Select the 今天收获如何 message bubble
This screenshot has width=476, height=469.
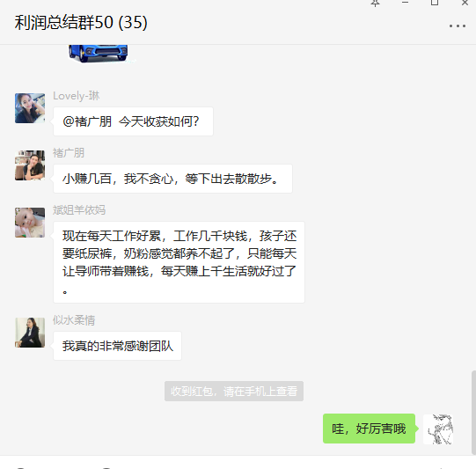coord(133,121)
